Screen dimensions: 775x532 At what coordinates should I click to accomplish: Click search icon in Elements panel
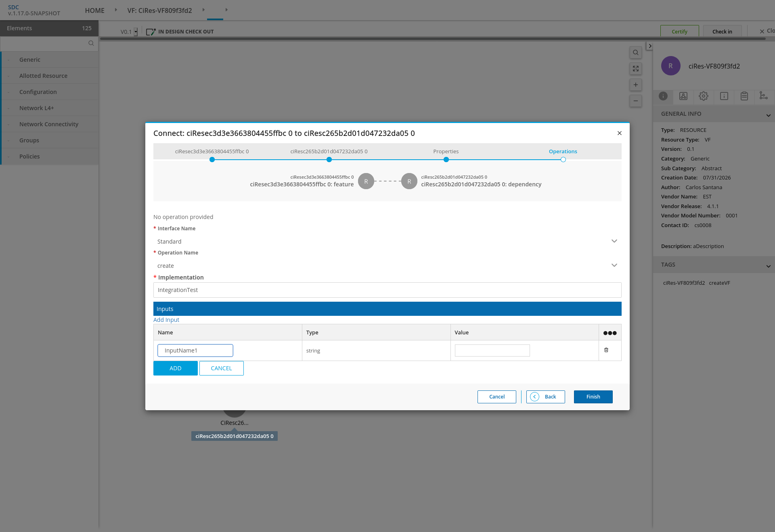(91, 43)
